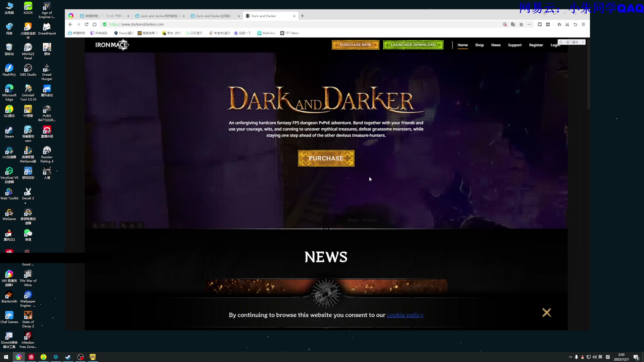Open the TFT Meta bookmark
Viewport: 644px width, 362px height.
(x=289, y=33)
